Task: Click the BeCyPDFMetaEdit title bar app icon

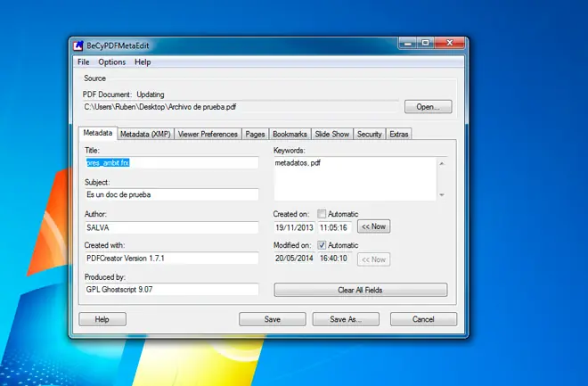Action: click(x=78, y=45)
